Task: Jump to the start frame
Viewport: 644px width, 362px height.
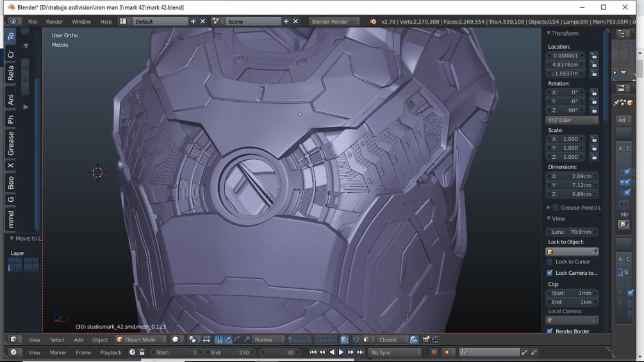Action: tap(313, 352)
